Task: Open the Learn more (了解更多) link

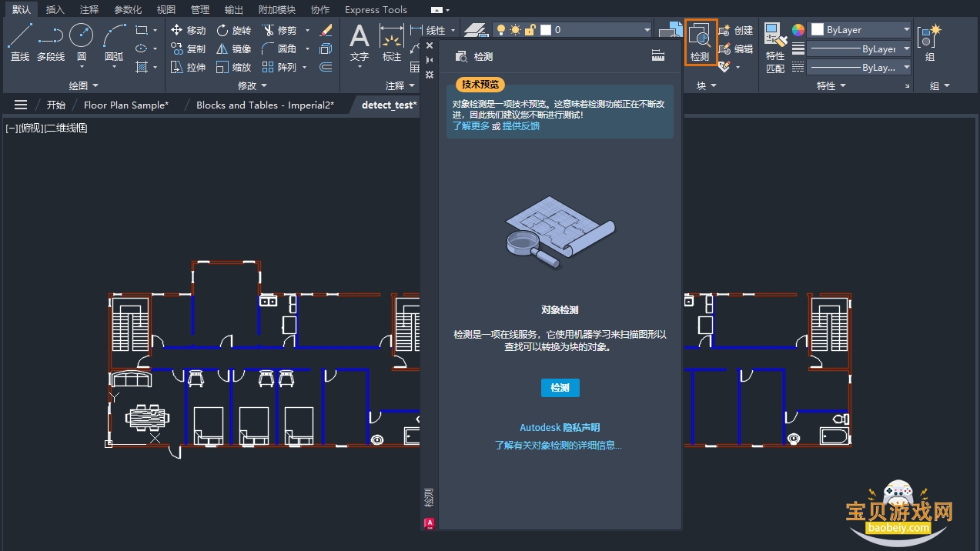Action: (x=471, y=126)
